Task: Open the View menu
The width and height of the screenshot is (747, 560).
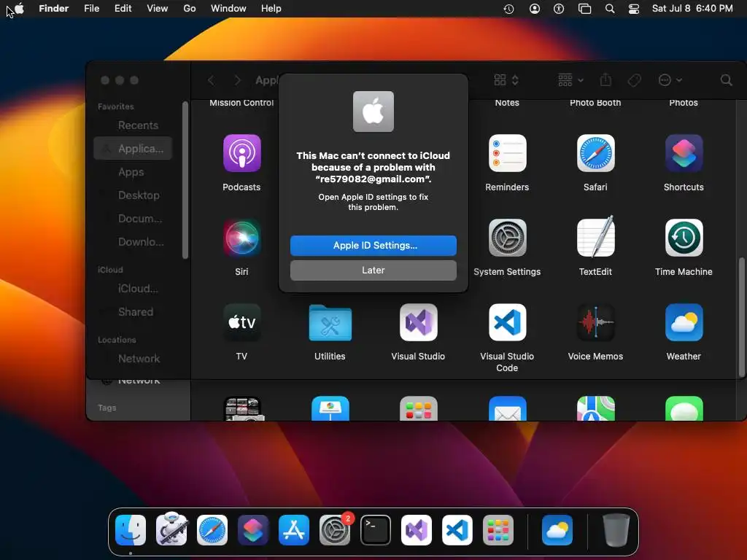Action: click(158, 9)
